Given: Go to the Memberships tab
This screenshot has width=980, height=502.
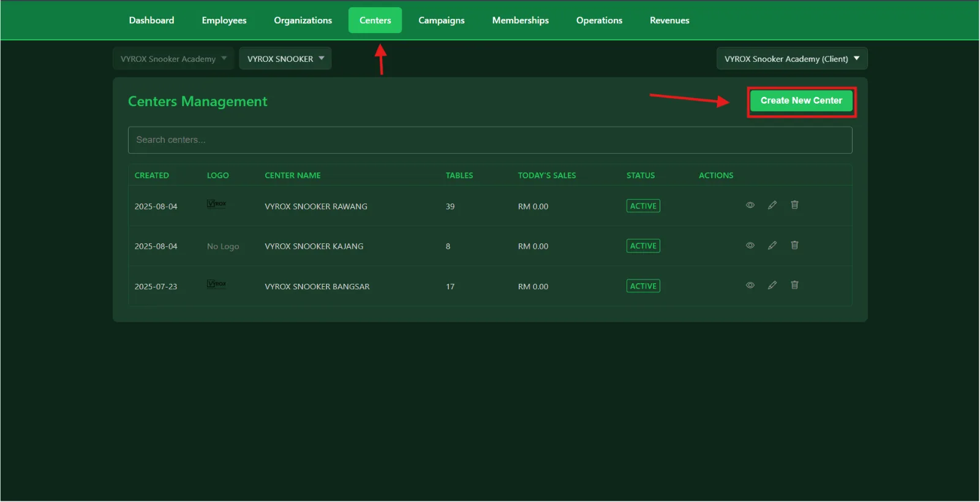Looking at the screenshot, I should point(521,20).
